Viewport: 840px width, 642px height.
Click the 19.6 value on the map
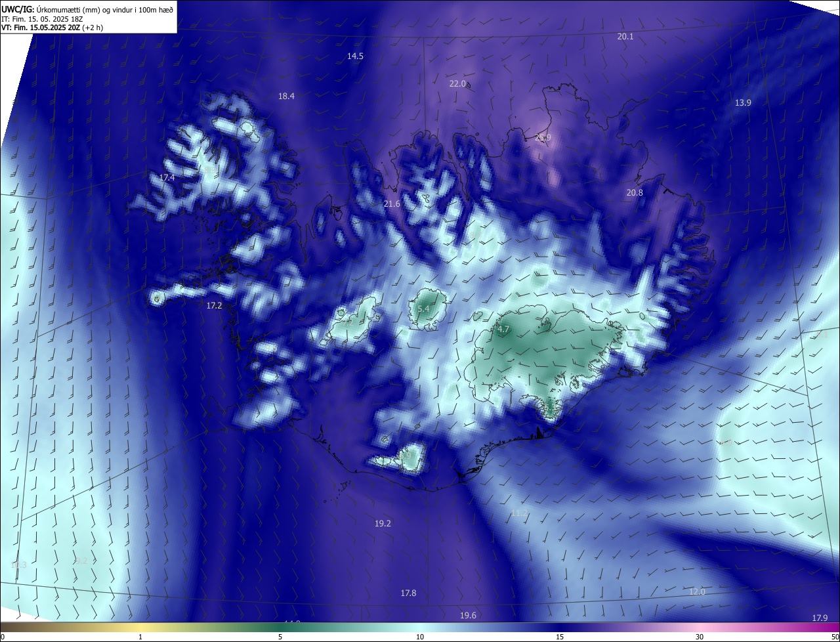tap(468, 615)
